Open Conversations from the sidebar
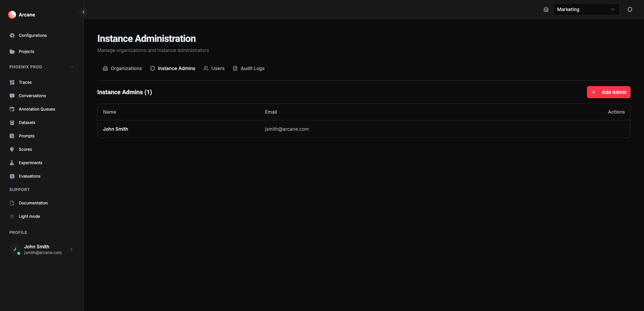Image resolution: width=644 pixels, height=311 pixels. tap(12, 96)
